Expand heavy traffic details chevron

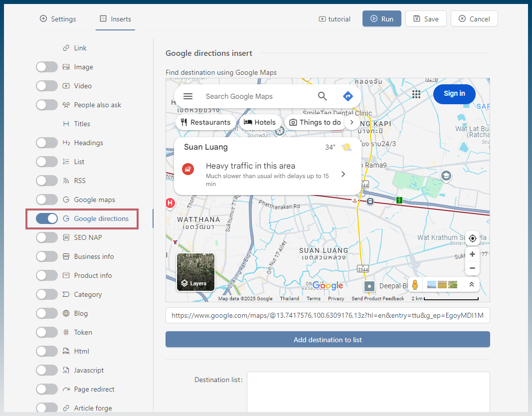(x=344, y=174)
